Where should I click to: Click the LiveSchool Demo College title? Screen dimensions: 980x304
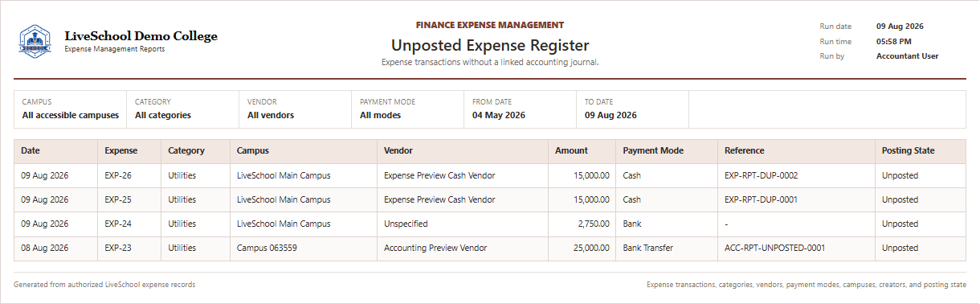pos(141,36)
